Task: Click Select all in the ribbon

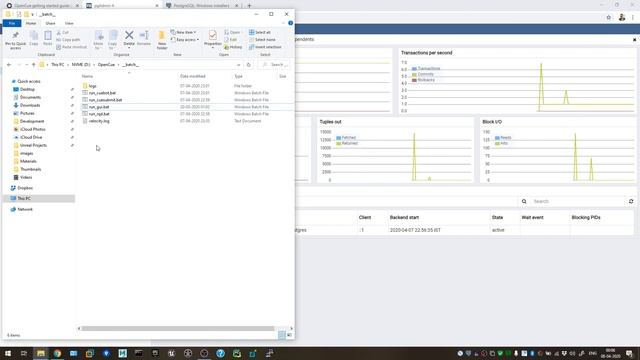Action: 260,32
